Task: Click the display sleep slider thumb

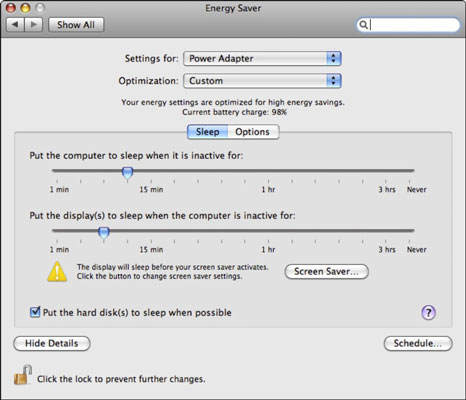Action: point(104,233)
